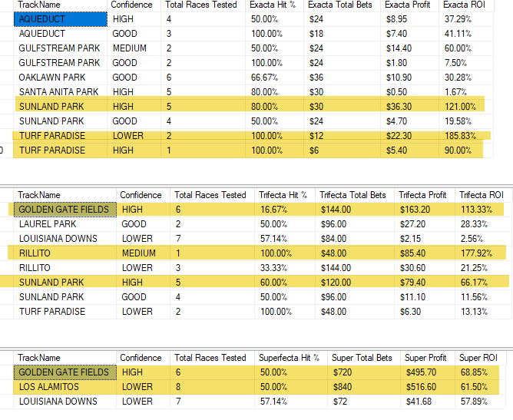Select the 121.00% Exacta ROI cell

coord(466,107)
